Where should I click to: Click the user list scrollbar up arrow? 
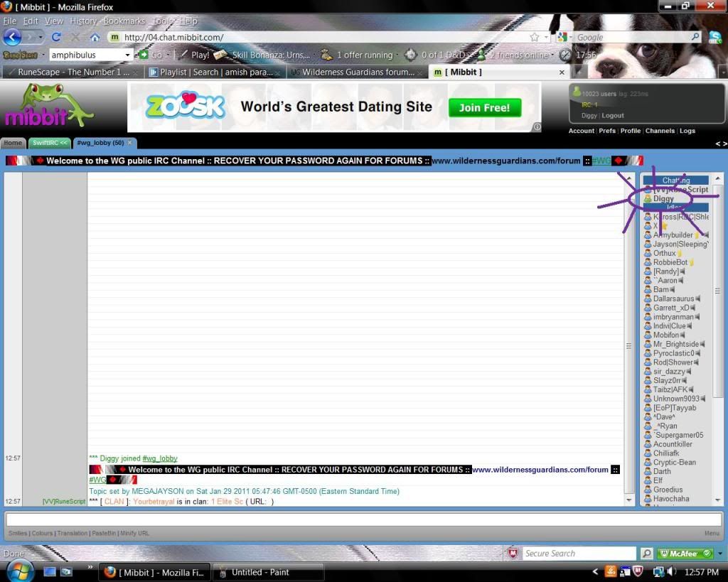(718, 178)
